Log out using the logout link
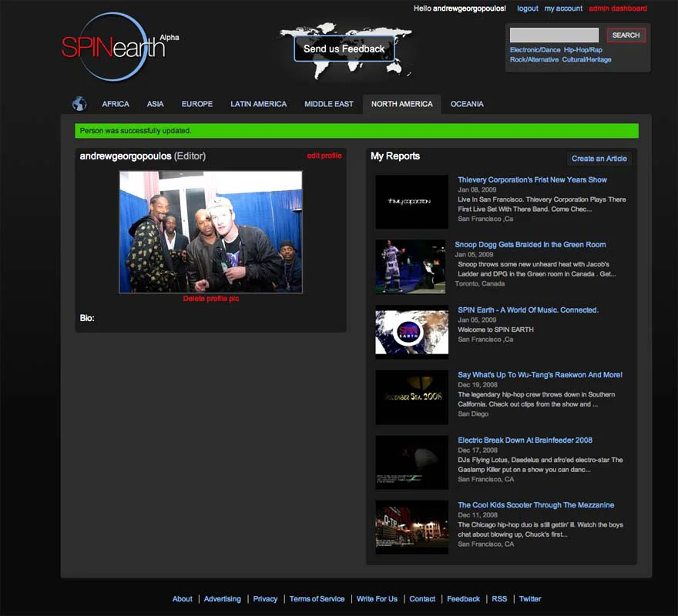The image size is (678, 616). (528, 8)
